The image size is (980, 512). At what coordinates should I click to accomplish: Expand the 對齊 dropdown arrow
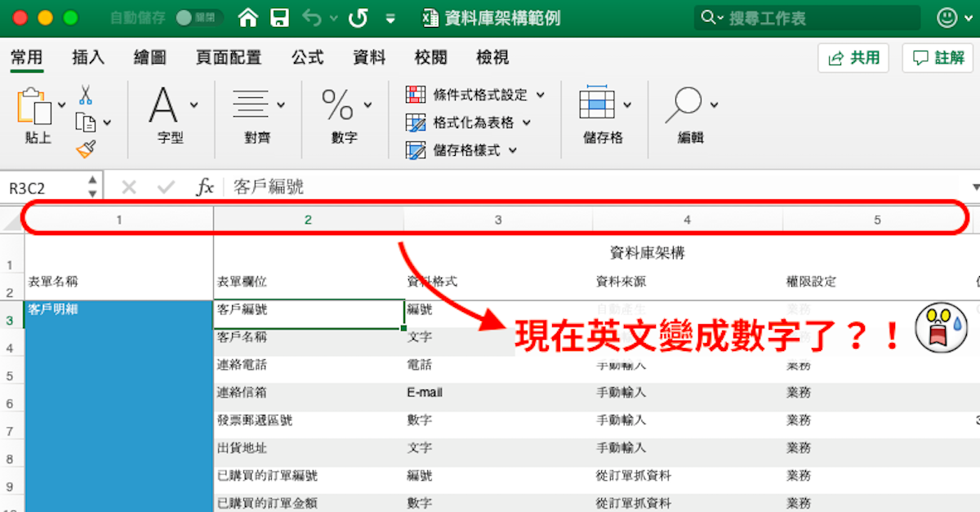[281, 105]
